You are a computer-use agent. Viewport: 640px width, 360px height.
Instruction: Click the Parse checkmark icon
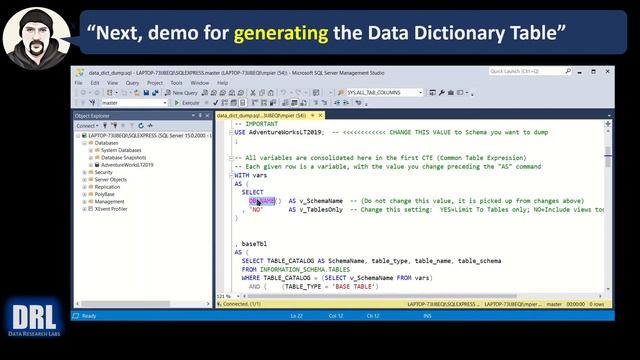(216, 103)
